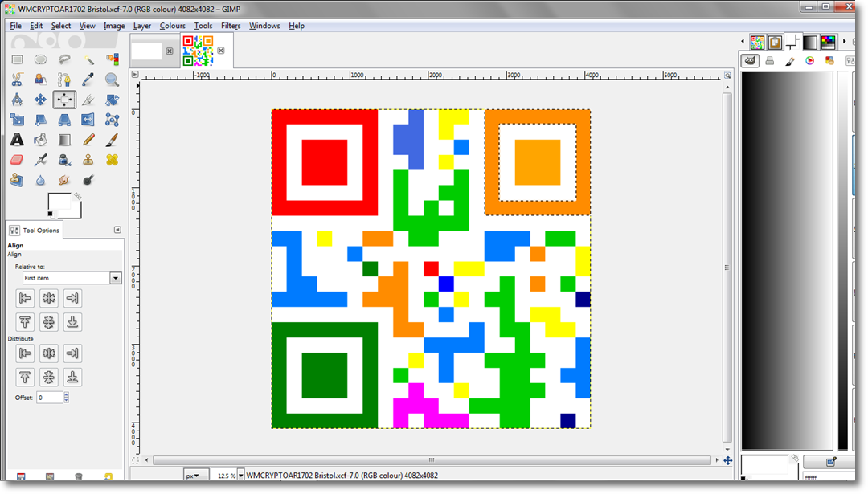Viewport: 868px width, 494px height.
Task: Toggle zoom-on-resize button at canvas top-right
Action: tap(727, 76)
